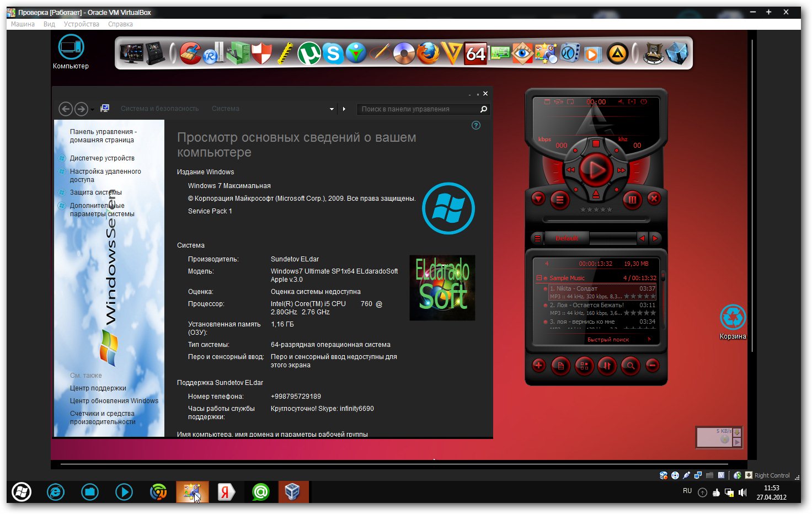
Task: Open AIMP playlist sort button
Action: pyautogui.click(x=607, y=366)
